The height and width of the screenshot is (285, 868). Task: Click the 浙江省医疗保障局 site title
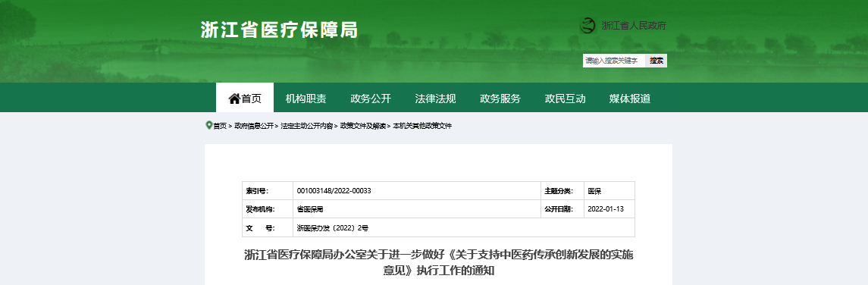click(x=279, y=30)
